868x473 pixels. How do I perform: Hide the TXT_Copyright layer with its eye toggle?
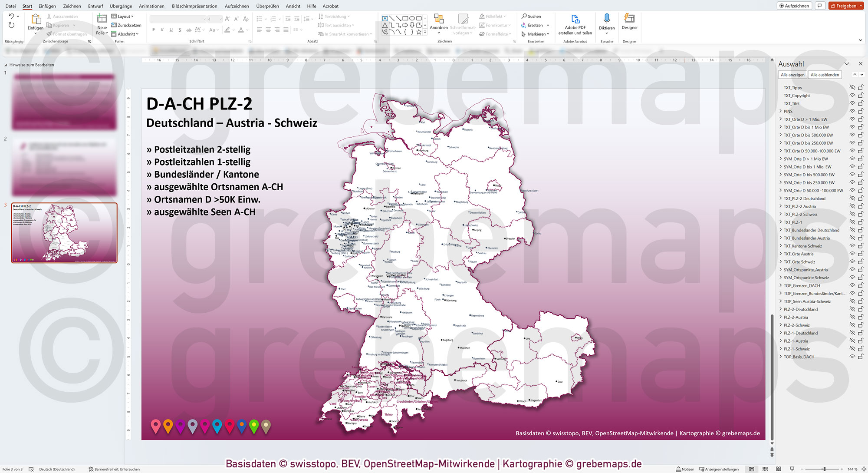point(852,96)
